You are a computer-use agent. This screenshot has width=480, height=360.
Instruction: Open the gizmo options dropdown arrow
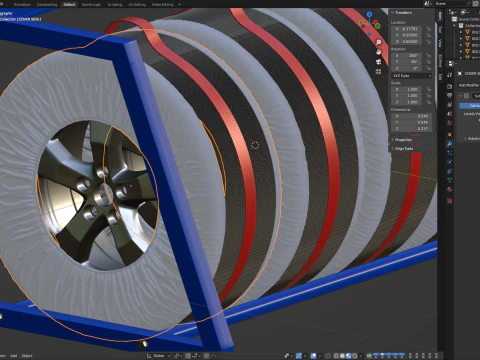(305, 356)
